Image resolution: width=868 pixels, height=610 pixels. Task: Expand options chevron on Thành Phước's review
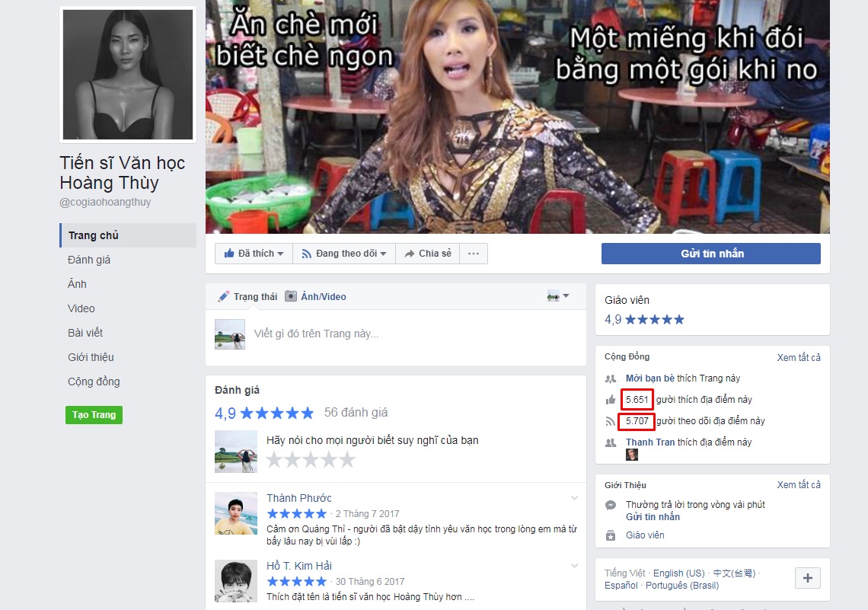coord(575,498)
